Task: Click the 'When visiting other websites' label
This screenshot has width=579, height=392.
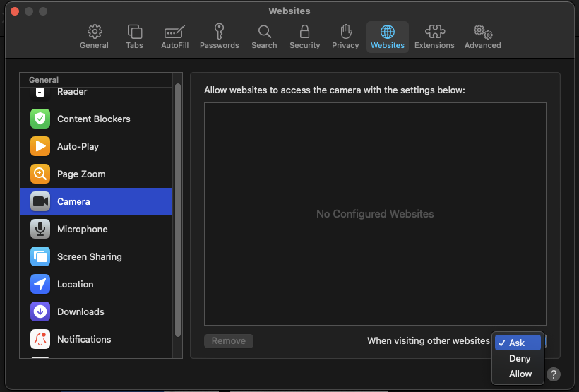Action: pyautogui.click(x=429, y=340)
